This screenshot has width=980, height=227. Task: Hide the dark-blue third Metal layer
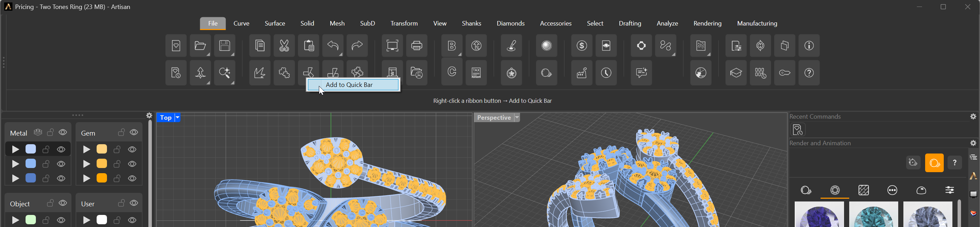(x=61, y=178)
